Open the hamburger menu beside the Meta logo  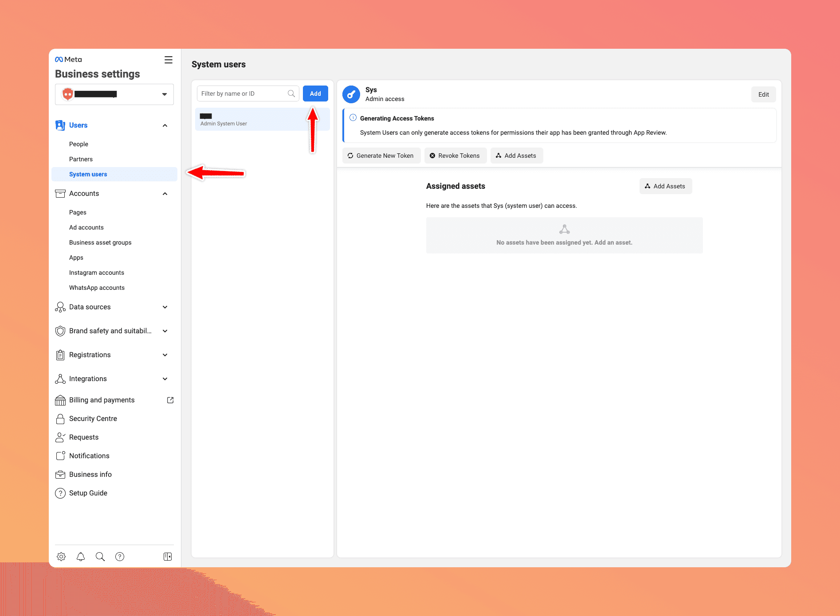[x=169, y=60]
